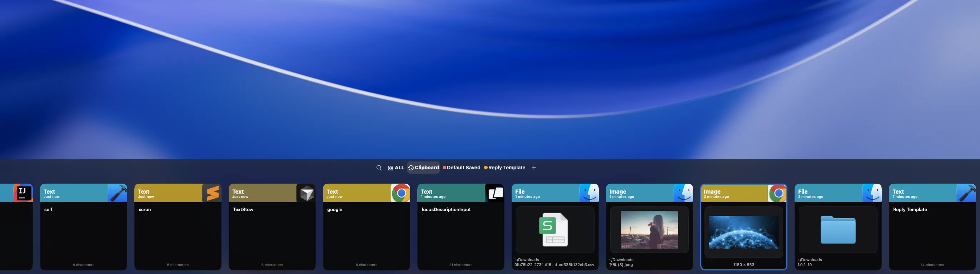Image resolution: width=980 pixels, height=274 pixels.
Task: Click '7 minutes ago' on Reply Template card
Action: pyautogui.click(x=905, y=197)
